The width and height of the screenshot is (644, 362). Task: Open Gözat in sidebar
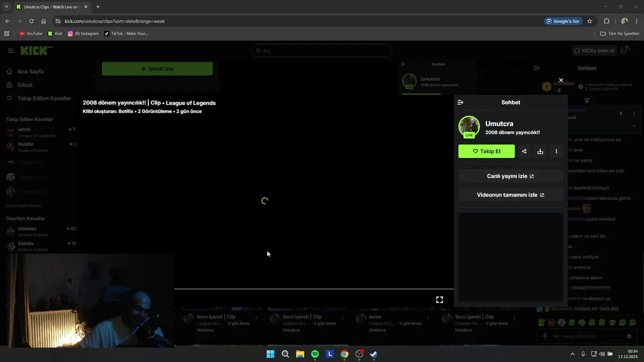[x=25, y=85]
